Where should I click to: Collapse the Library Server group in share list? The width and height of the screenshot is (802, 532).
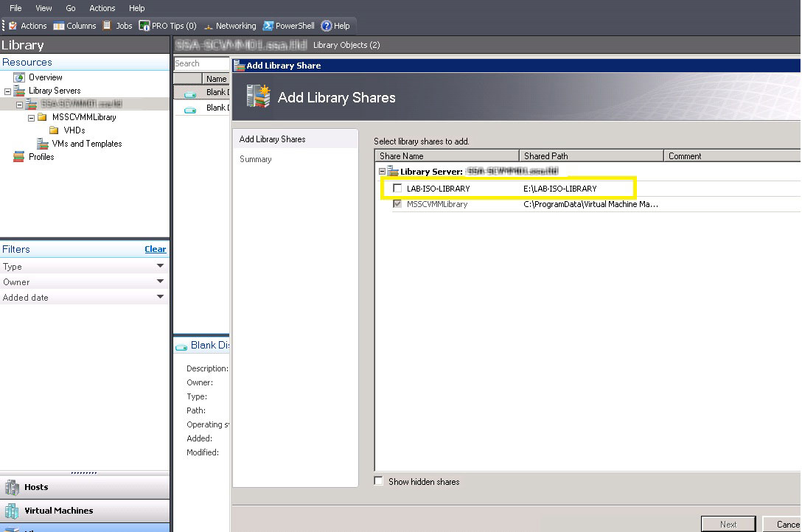coord(382,171)
